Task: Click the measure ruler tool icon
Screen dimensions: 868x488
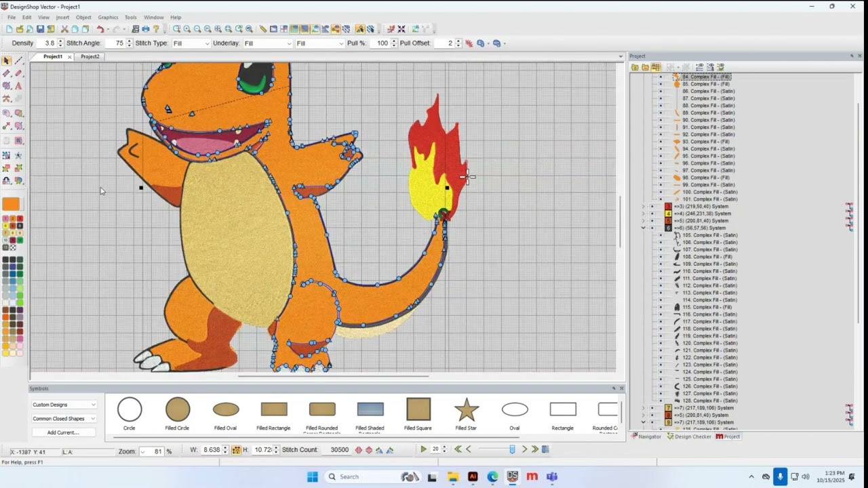Action: pos(263,29)
